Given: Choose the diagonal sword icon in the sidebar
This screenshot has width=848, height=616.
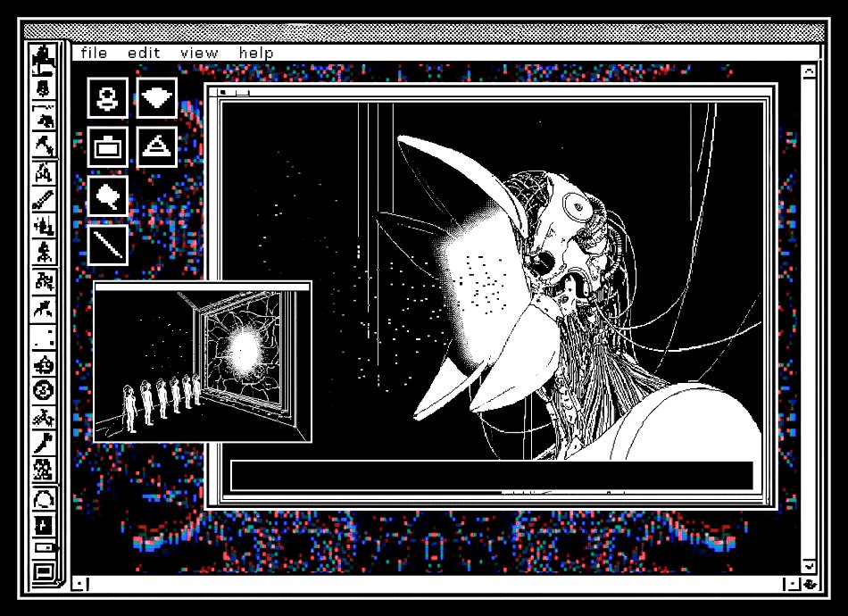Looking at the screenshot, I should [43, 200].
